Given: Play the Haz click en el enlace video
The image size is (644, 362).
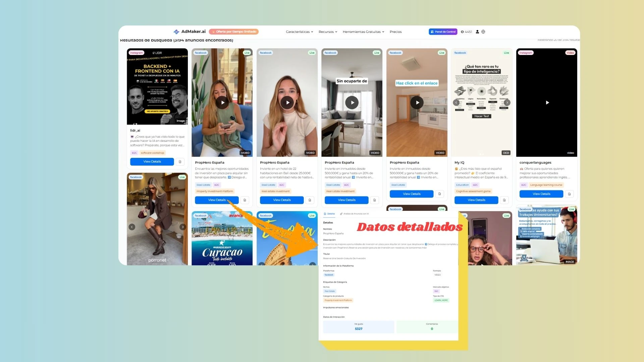Looking at the screenshot, I should coord(417,103).
